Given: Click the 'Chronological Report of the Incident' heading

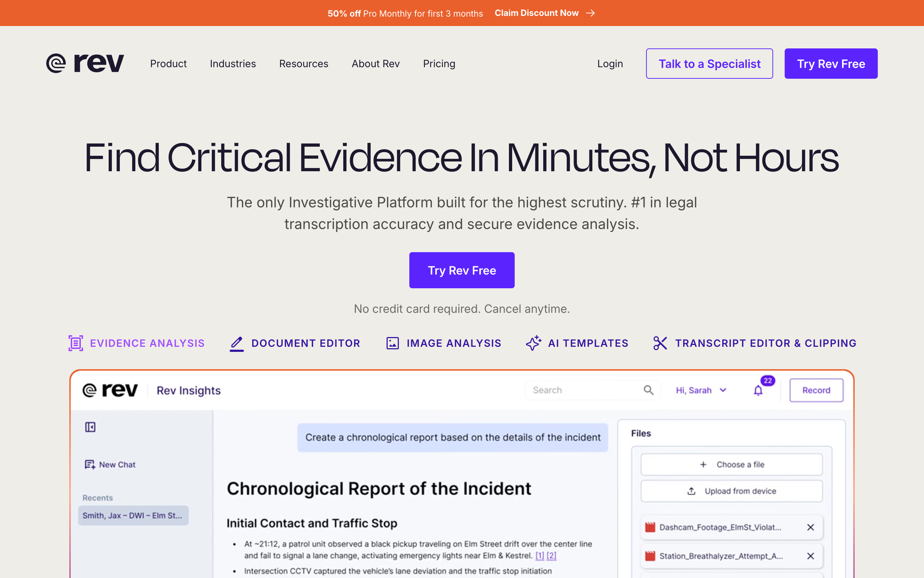Looking at the screenshot, I should coord(379,488).
